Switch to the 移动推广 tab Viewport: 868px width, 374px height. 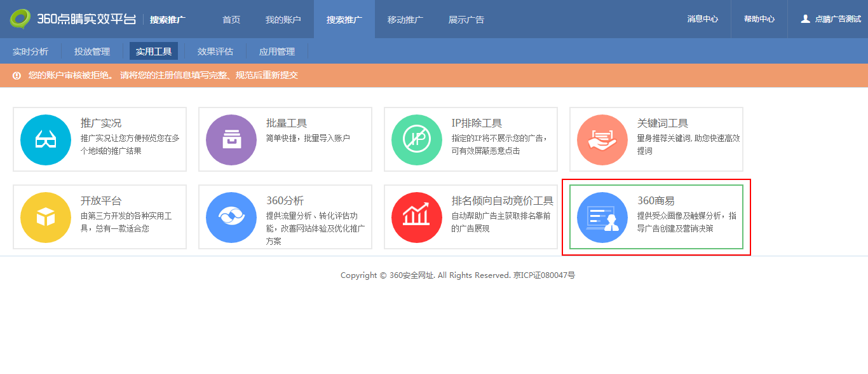tap(405, 20)
